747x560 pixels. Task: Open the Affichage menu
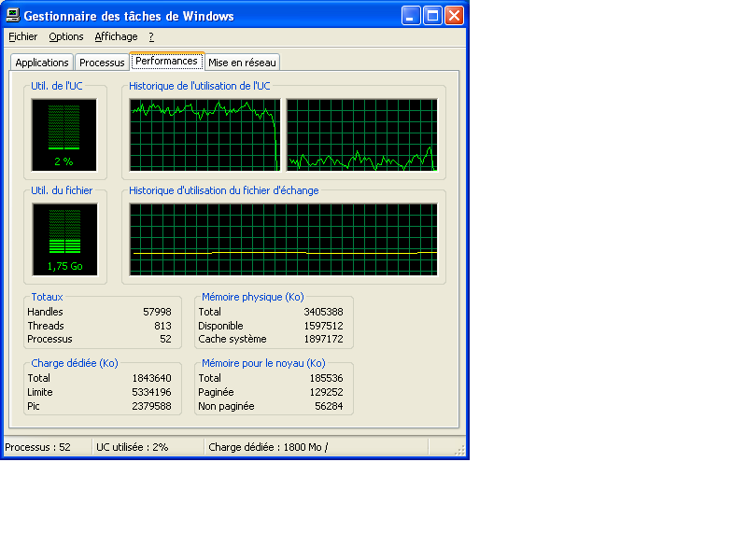pyautogui.click(x=116, y=36)
